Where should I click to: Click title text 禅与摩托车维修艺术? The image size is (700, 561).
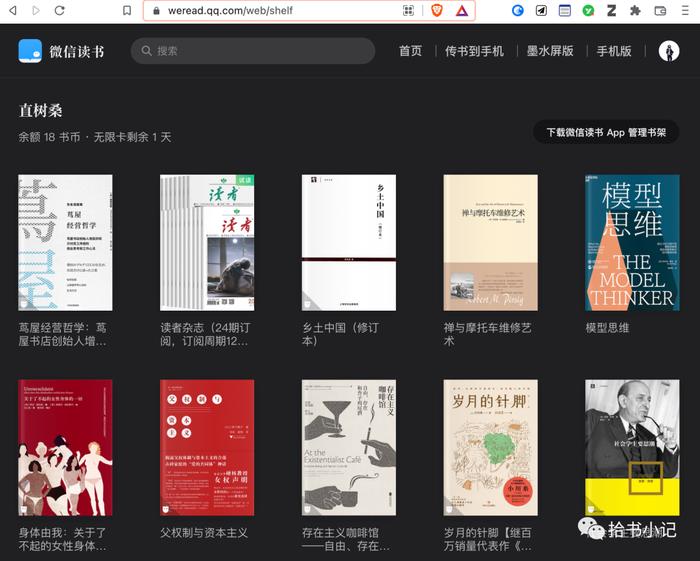pos(488,335)
